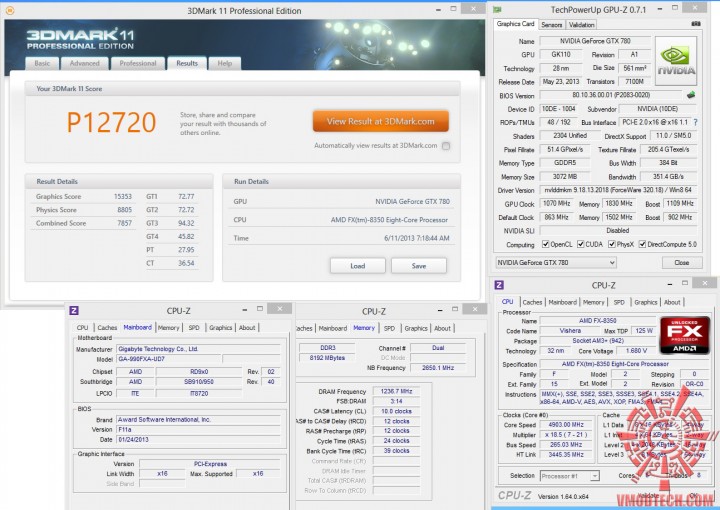Click the GT3 result 94.32
Viewport: 720px width, 510px height.
[x=186, y=223]
